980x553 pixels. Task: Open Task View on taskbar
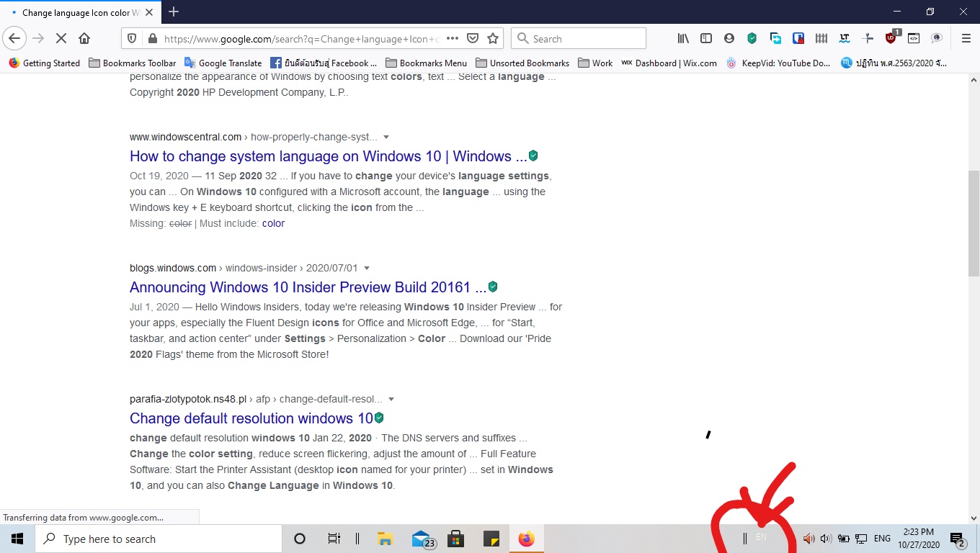pos(334,539)
